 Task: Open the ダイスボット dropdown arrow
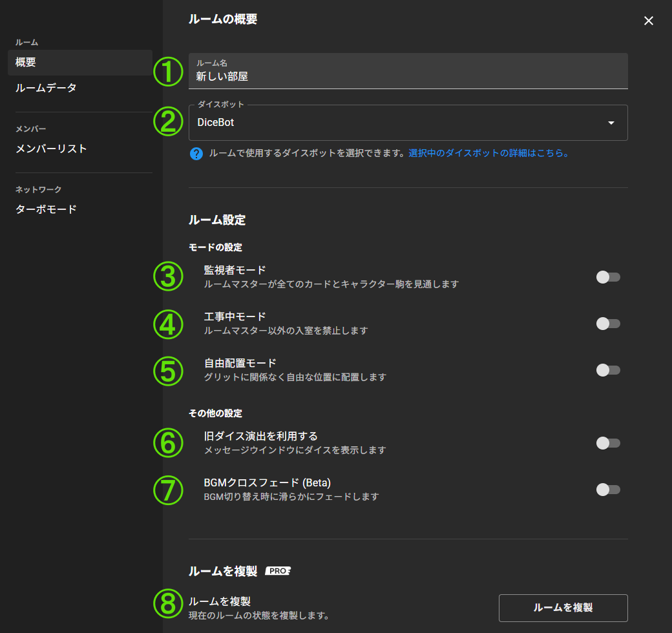[611, 123]
